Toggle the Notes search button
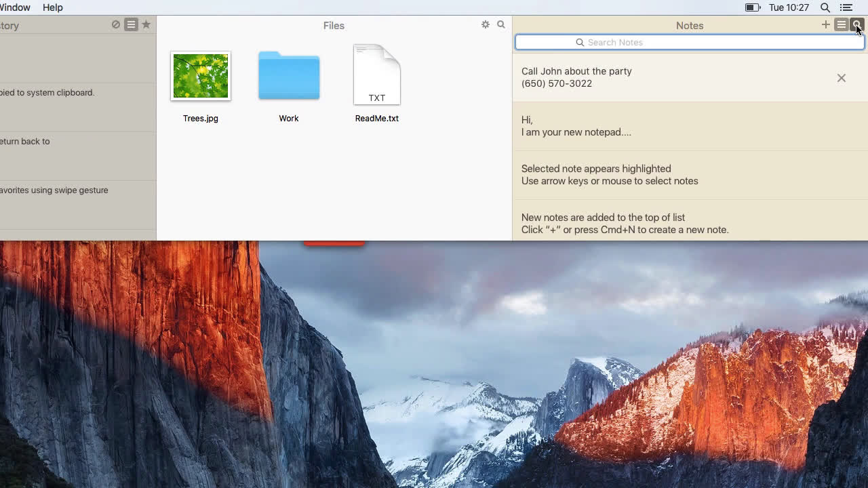This screenshot has height=488, width=868. tap(857, 25)
